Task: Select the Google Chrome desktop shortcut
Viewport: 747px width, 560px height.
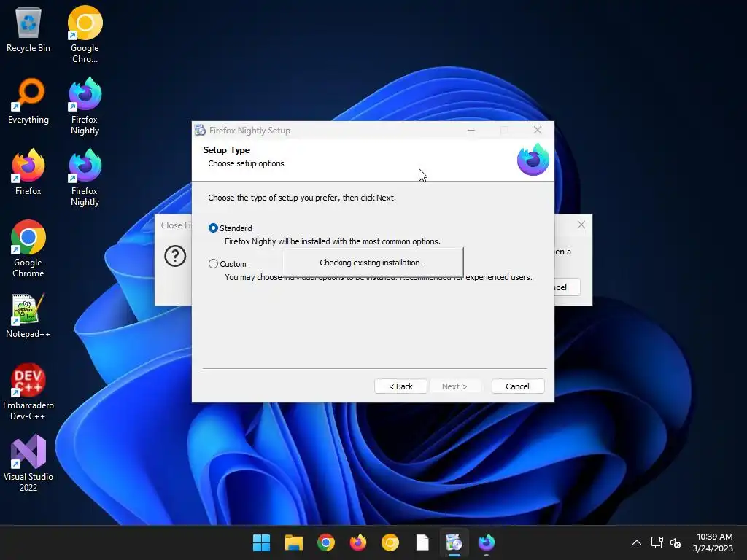Action: tap(28, 249)
